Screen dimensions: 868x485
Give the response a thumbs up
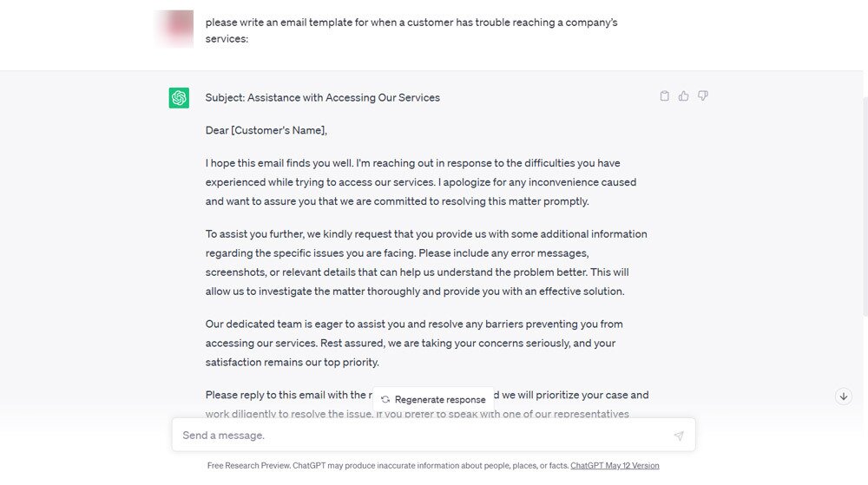tap(684, 96)
